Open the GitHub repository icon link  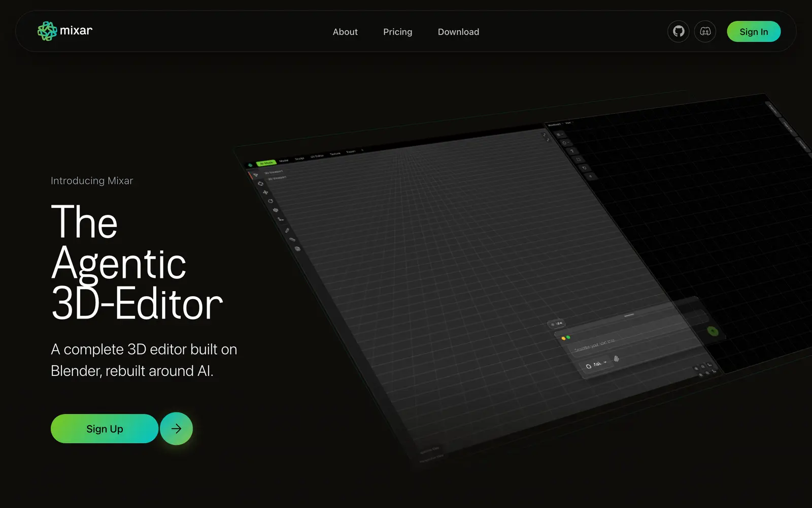tap(679, 31)
